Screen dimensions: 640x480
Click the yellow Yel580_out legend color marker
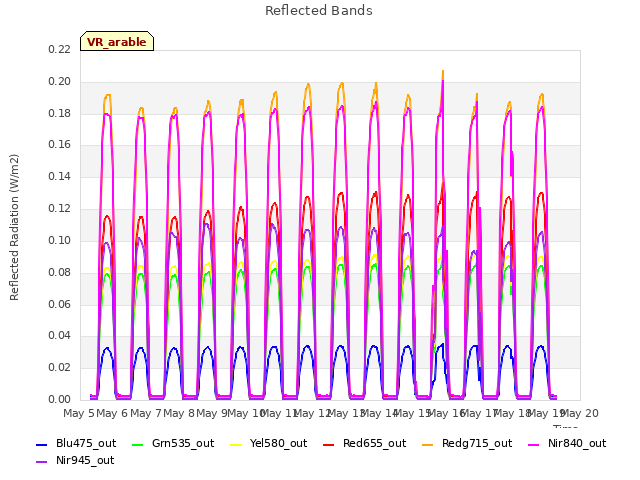point(236,444)
